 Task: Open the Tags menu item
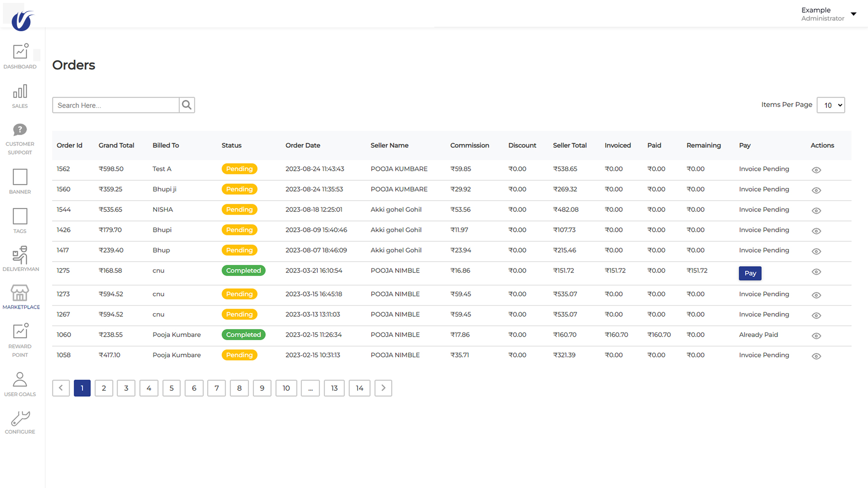coord(20,216)
